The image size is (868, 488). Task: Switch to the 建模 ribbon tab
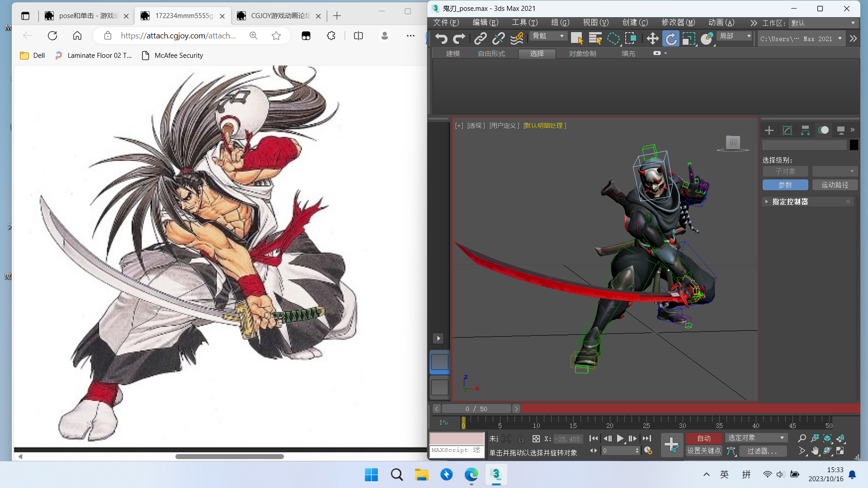453,54
